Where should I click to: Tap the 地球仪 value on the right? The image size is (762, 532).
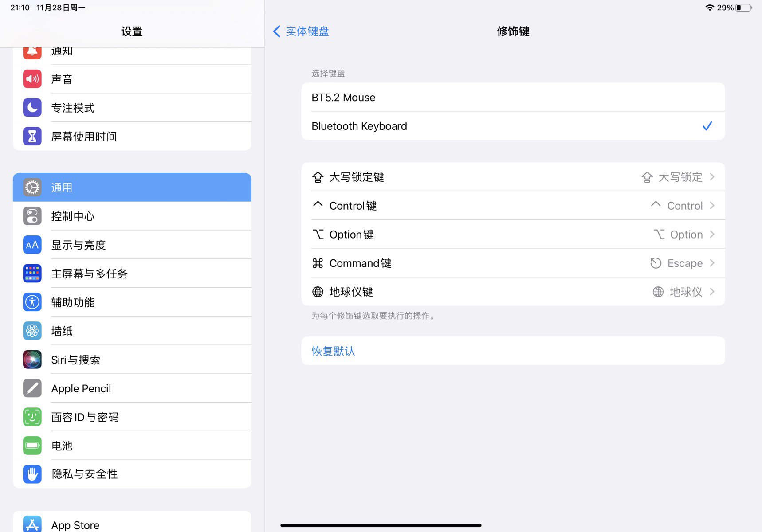point(686,292)
